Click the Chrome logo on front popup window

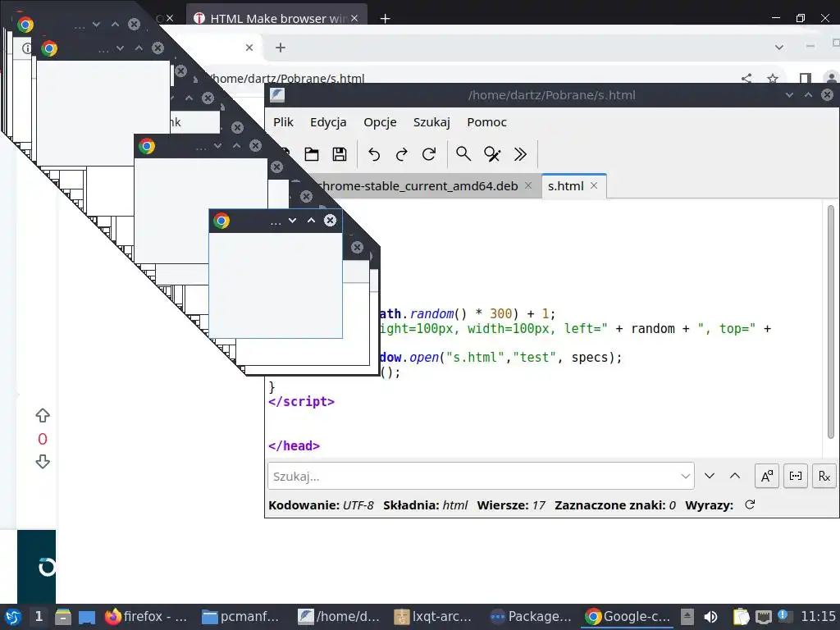[221, 221]
